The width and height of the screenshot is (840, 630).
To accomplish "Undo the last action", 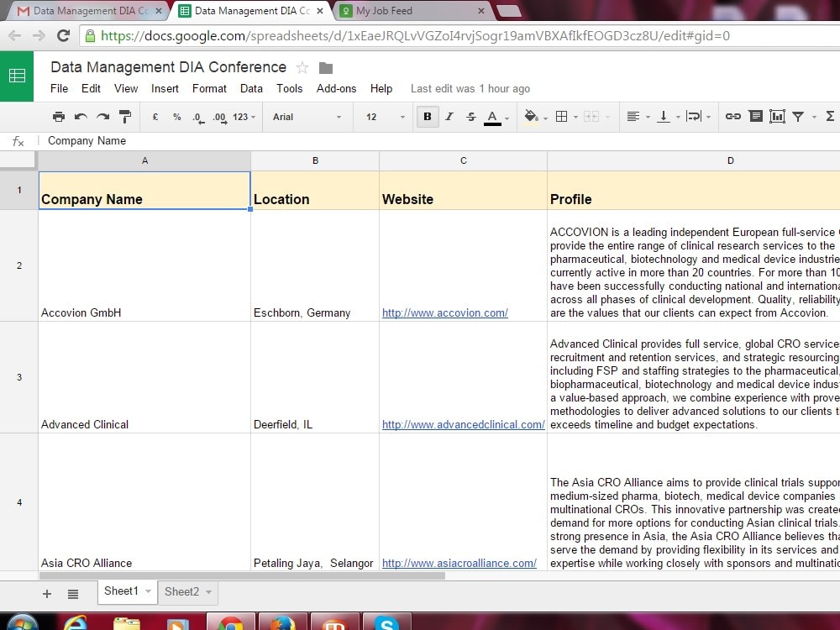I will coord(81,117).
